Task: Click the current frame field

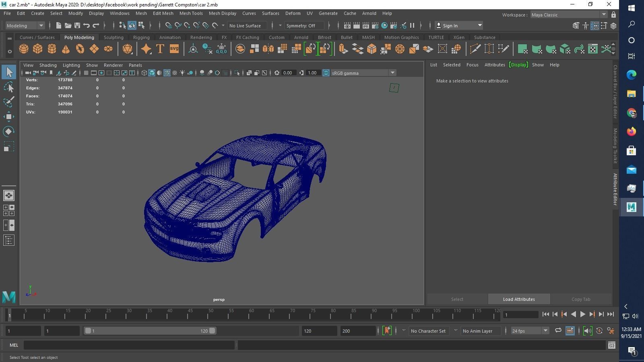Action: tap(521, 315)
